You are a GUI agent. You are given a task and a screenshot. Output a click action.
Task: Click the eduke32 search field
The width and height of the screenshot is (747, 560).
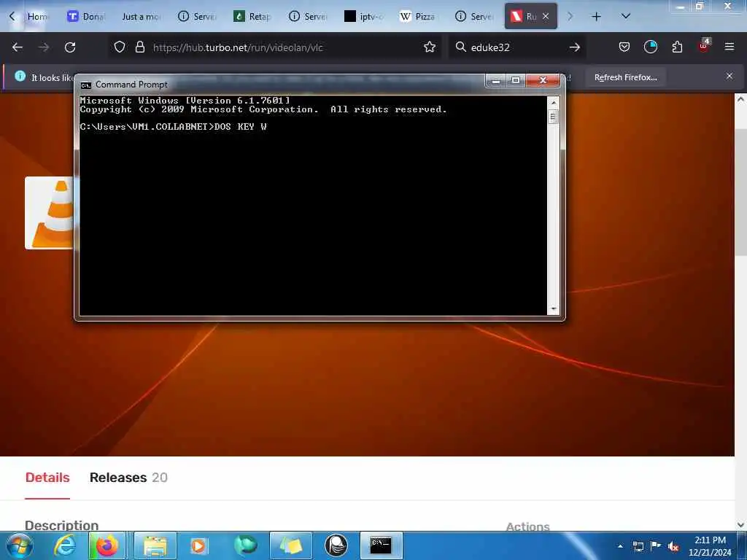[517, 47]
